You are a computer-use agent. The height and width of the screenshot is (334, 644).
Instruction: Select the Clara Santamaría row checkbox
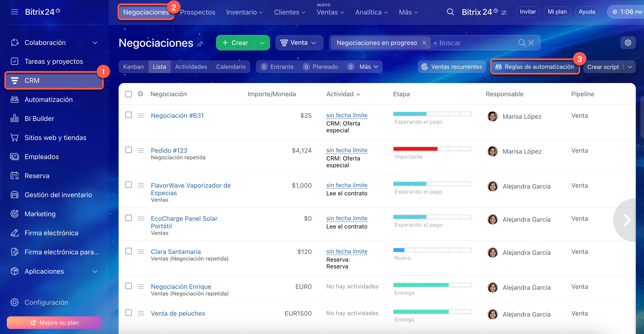pos(128,251)
